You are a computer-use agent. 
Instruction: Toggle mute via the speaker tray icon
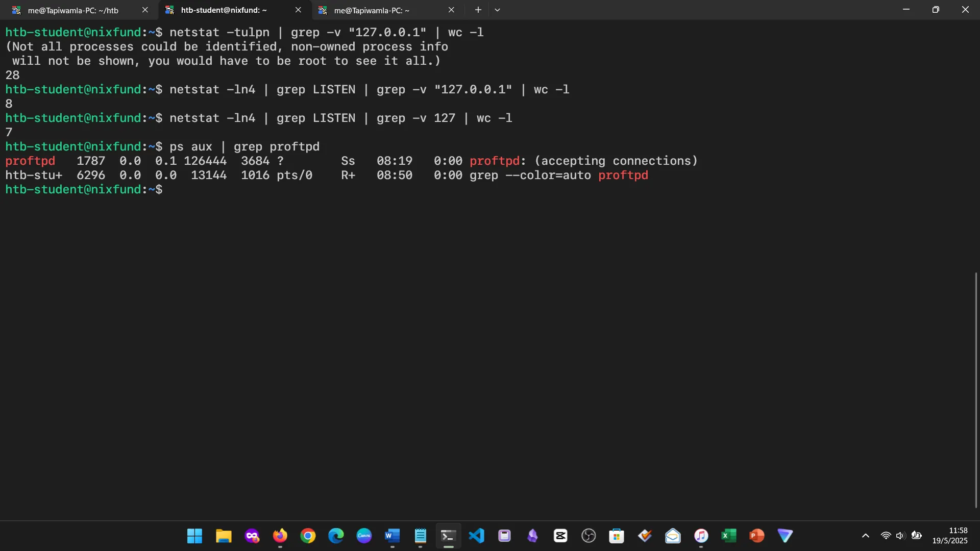click(x=900, y=536)
